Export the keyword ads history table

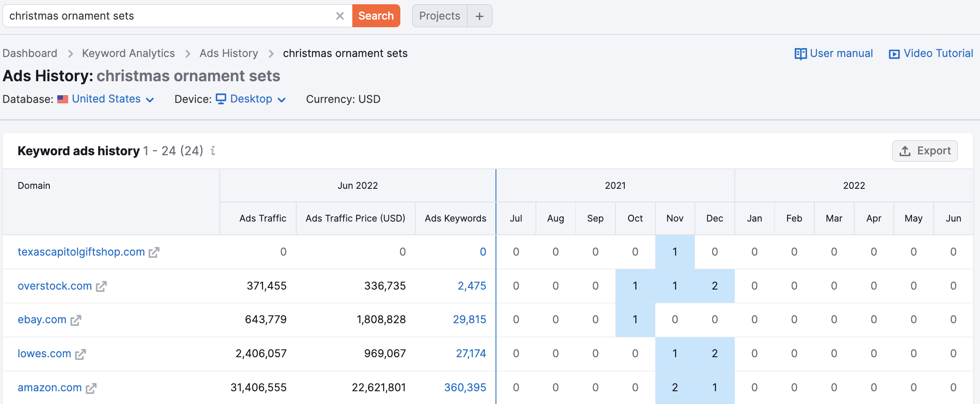pyautogui.click(x=924, y=151)
